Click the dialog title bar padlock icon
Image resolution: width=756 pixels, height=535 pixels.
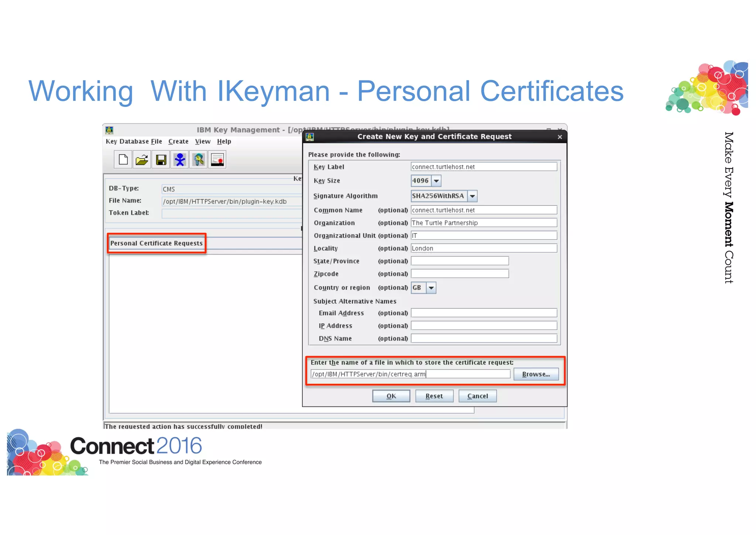pos(310,137)
